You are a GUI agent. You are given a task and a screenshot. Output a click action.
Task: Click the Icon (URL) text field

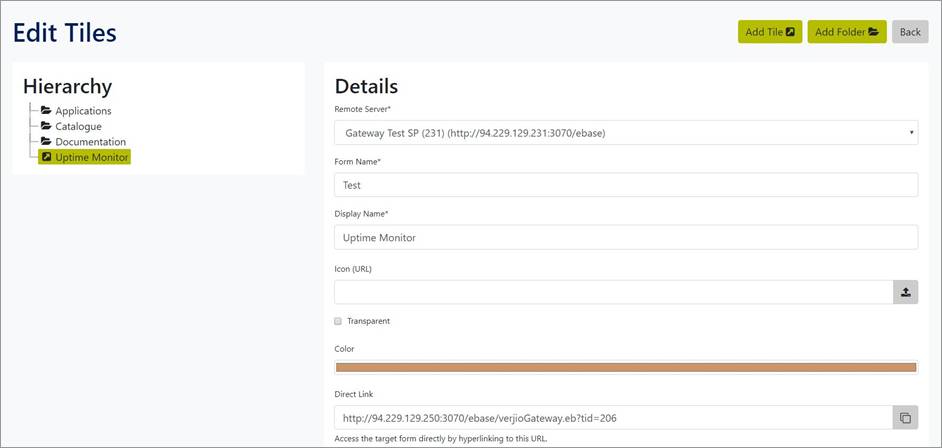tap(612, 292)
